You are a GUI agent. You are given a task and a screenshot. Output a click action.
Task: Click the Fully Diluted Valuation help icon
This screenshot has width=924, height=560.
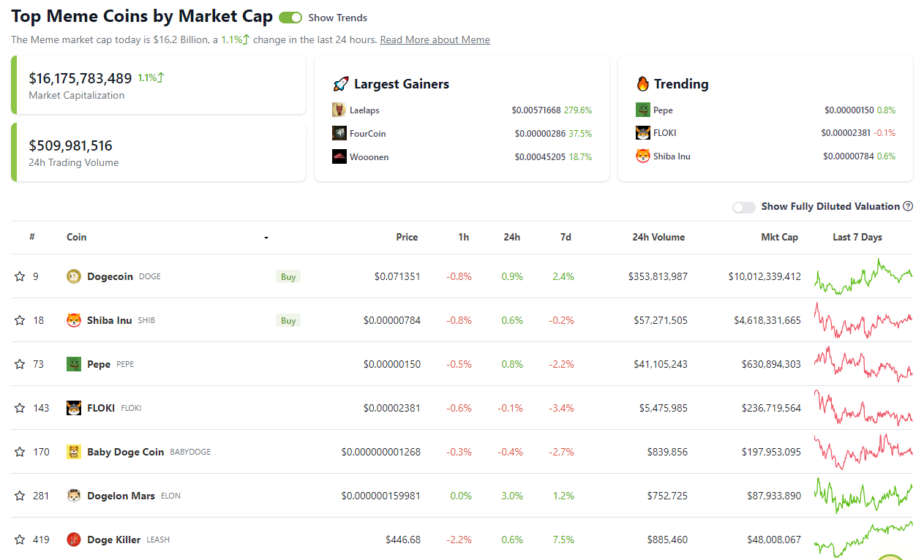[x=908, y=206]
